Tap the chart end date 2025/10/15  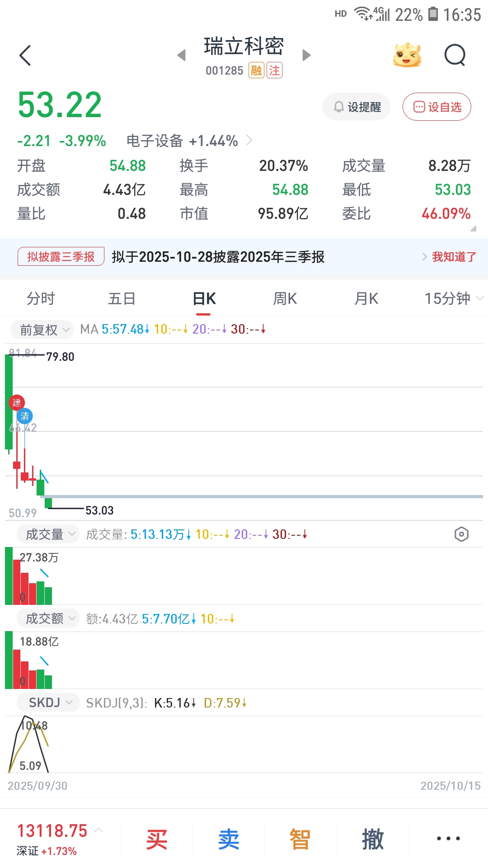[x=450, y=786]
